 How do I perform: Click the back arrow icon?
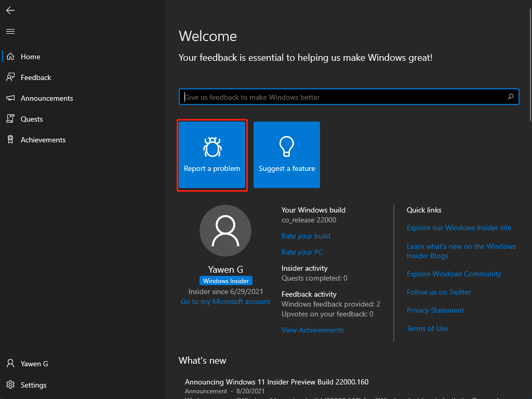click(10, 10)
